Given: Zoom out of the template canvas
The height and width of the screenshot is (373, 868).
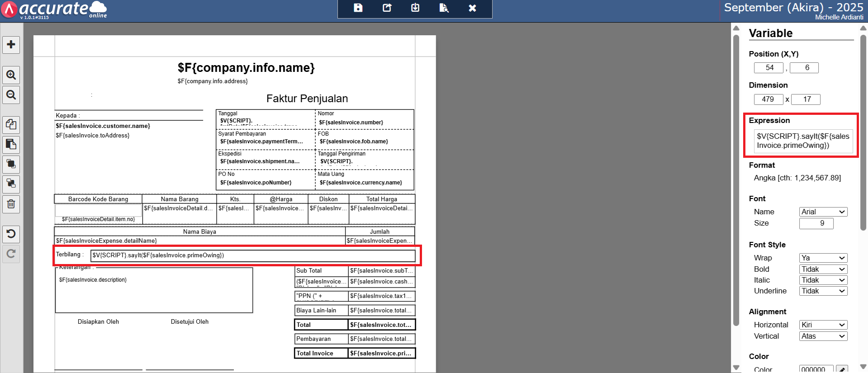Looking at the screenshot, I should tap(11, 95).
